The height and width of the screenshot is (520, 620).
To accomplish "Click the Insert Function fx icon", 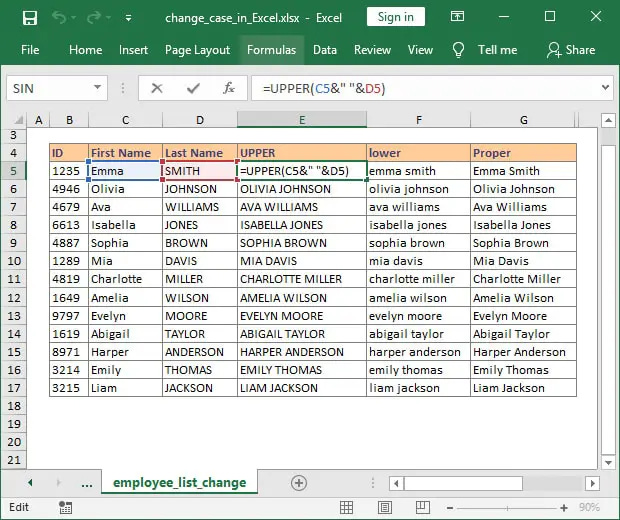I will tap(229, 88).
